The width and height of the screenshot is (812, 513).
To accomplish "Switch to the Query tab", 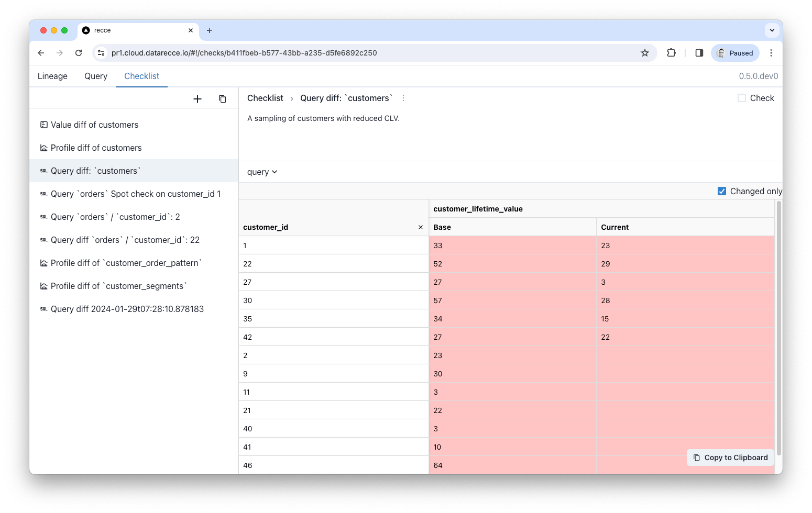I will [x=96, y=76].
